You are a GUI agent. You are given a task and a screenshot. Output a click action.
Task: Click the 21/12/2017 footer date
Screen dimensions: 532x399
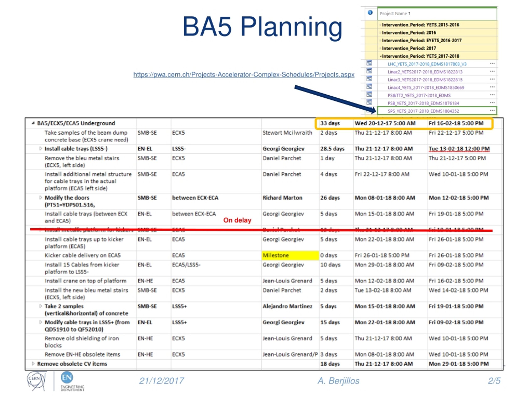point(161,381)
